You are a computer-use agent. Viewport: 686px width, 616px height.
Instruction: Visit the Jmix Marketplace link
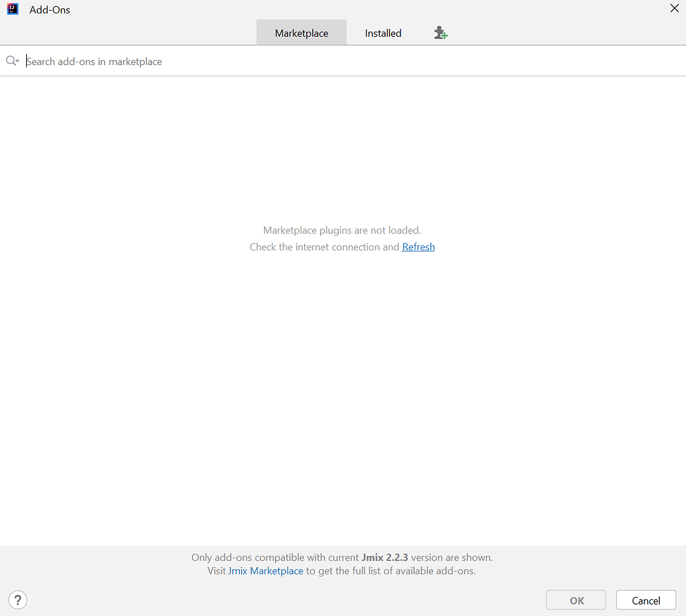pos(265,570)
